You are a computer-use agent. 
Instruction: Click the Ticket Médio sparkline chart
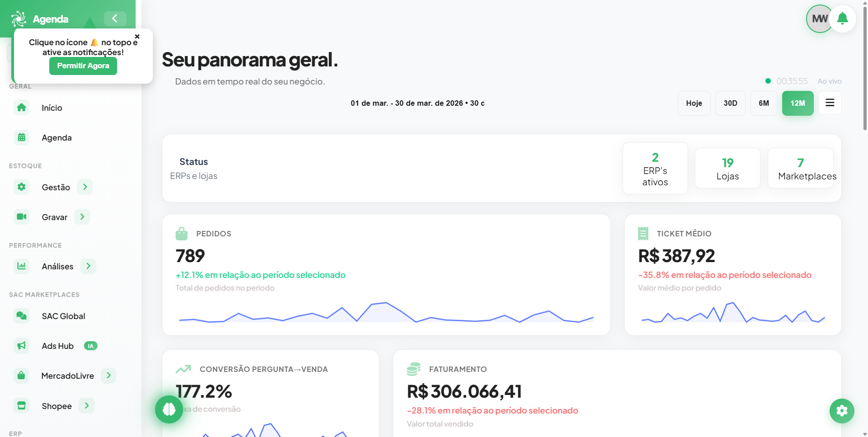(x=733, y=312)
